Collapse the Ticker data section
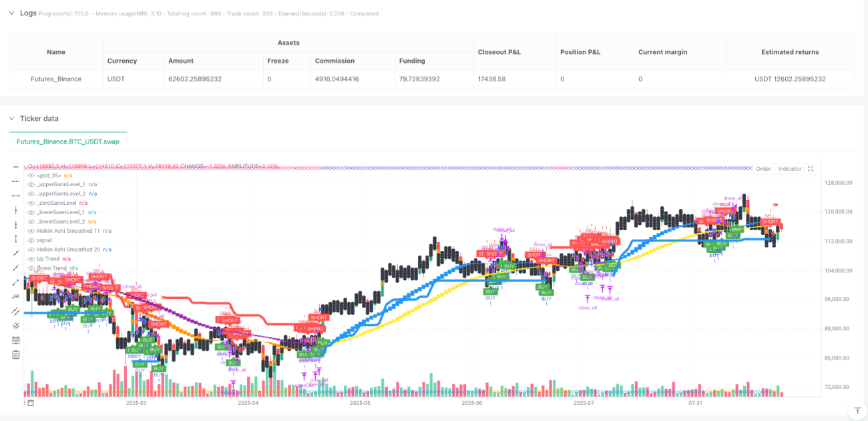The width and height of the screenshot is (868, 421). (11, 118)
